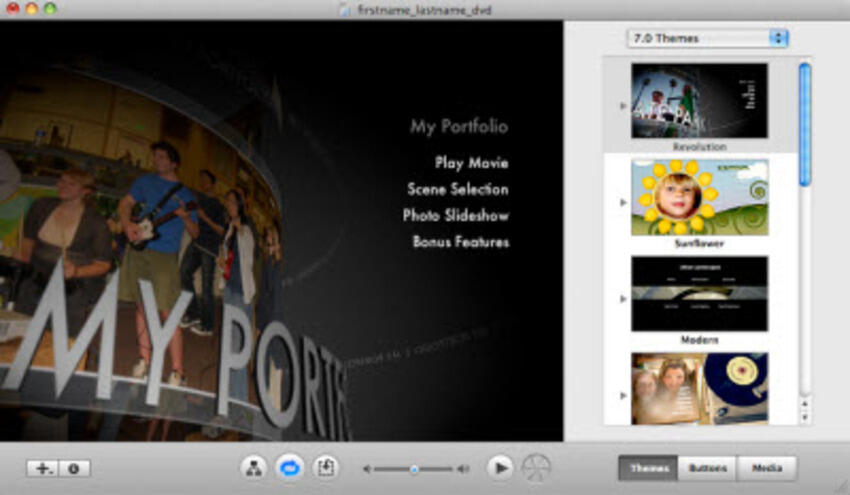Image resolution: width=850 pixels, height=495 pixels.
Task: Click the low volume speaker icon
Action: (x=367, y=469)
